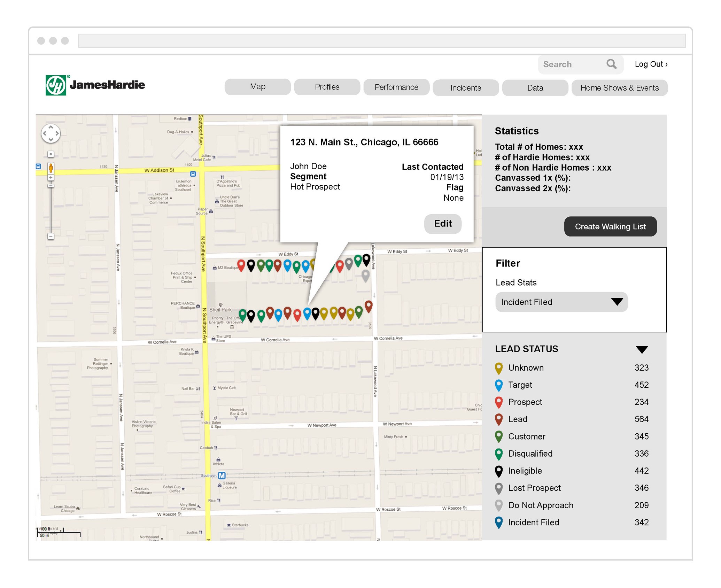Image resolution: width=721 pixels, height=588 pixels.
Task: Click the Ineligible lead status label
Action: point(525,471)
